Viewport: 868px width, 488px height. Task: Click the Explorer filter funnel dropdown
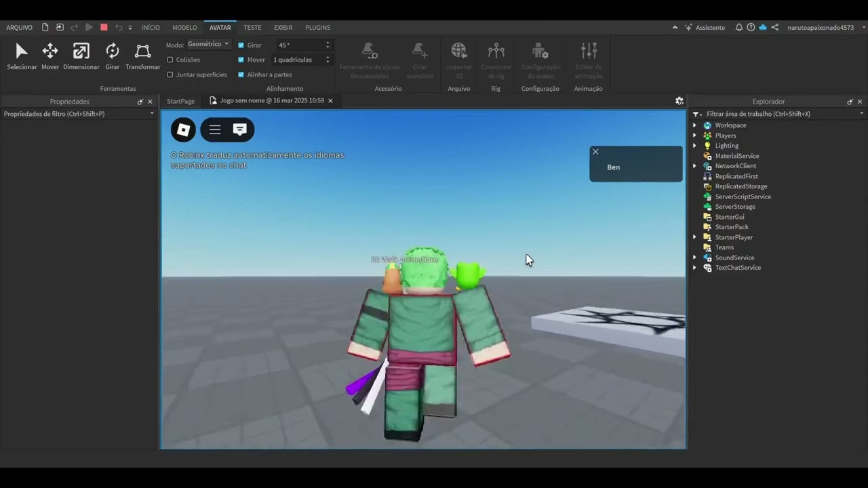point(697,115)
